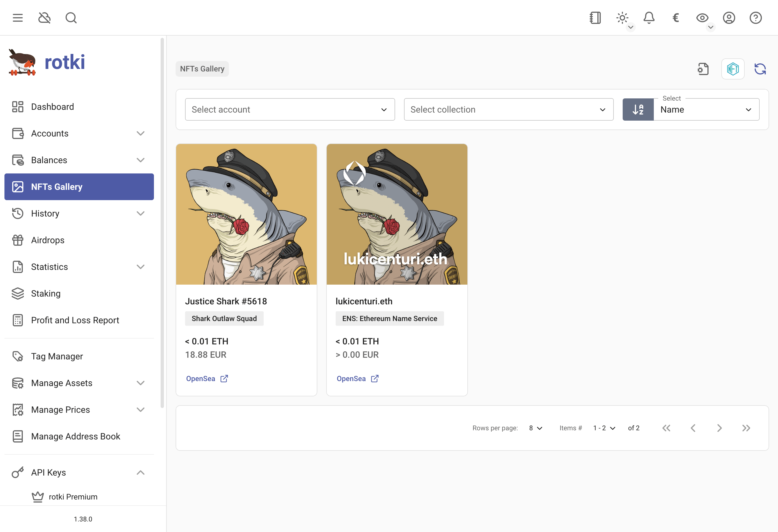Click the "of 2" pagination total
This screenshot has height=532, width=778.
click(x=634, y=428)
